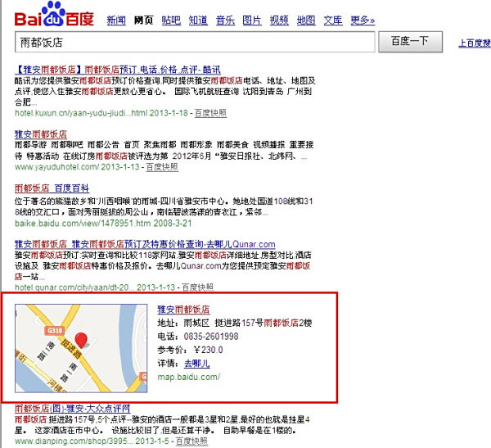Open the 去哪儿 details link

[x=197, y=364]
